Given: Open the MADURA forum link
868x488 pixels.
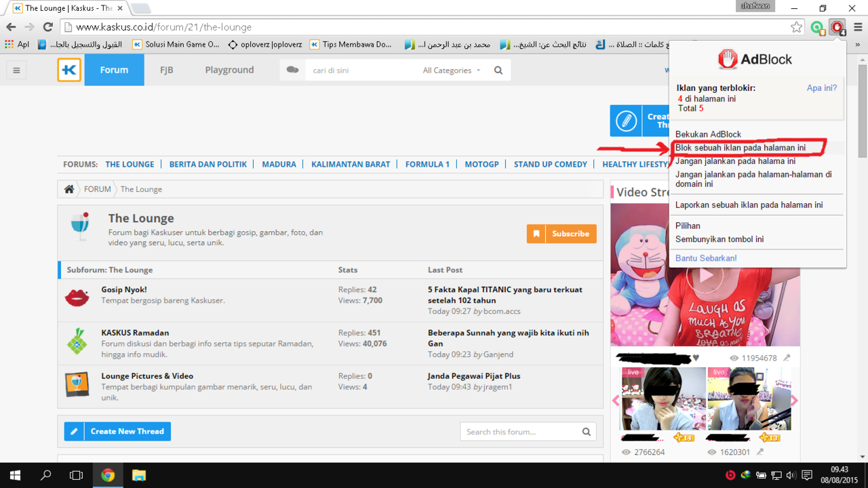Looking at the screenshot, I should 279,164.
